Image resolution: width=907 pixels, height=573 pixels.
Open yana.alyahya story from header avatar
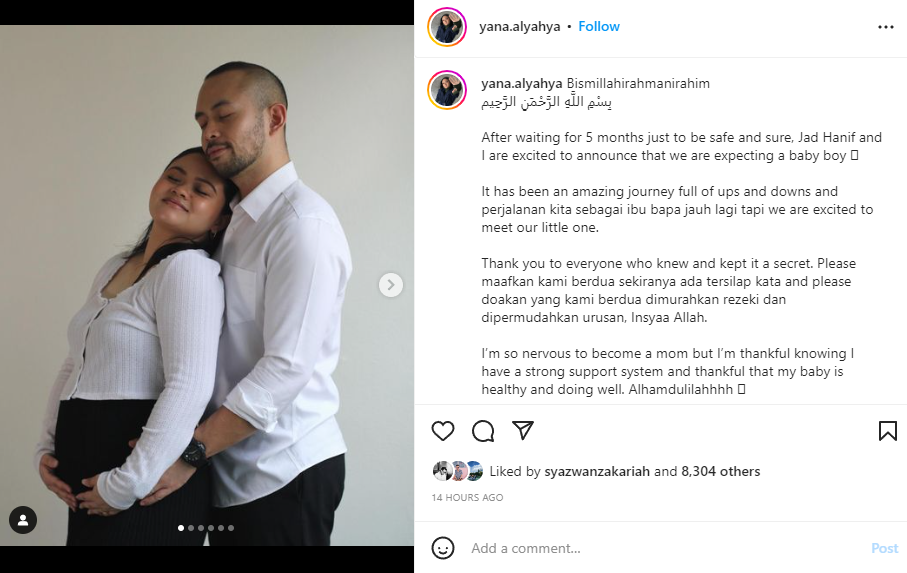click(x=447, y=27)
